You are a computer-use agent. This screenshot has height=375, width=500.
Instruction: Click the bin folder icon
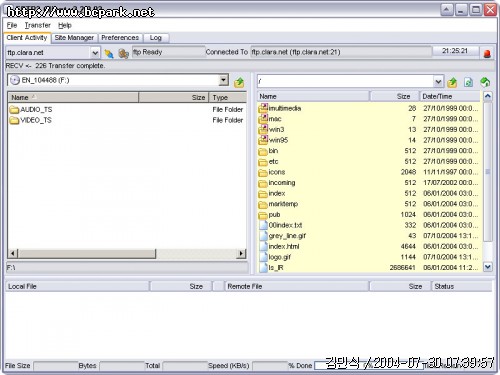click(x=263, y=151)
